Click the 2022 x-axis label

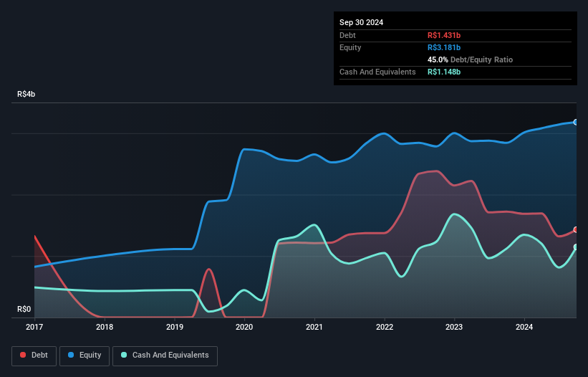(385, 327)
